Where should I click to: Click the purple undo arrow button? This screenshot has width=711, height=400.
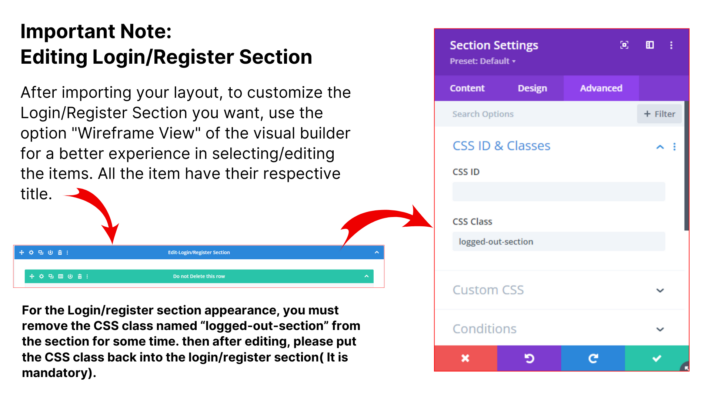pos(529,358)
